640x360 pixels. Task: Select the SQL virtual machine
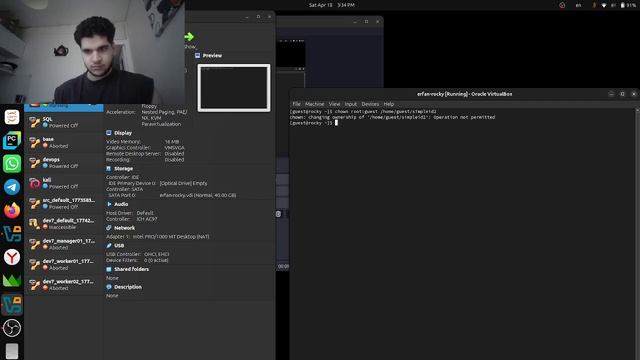coord(64,122)
